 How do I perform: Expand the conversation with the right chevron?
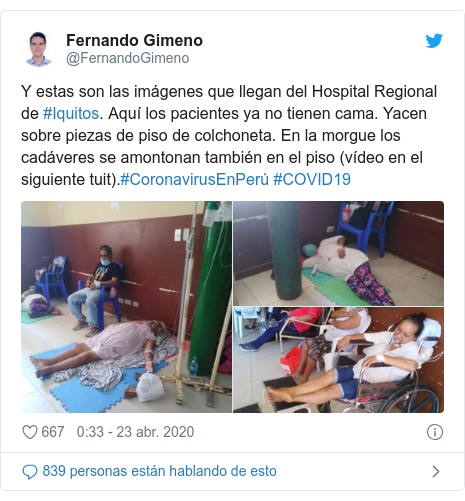436,472
